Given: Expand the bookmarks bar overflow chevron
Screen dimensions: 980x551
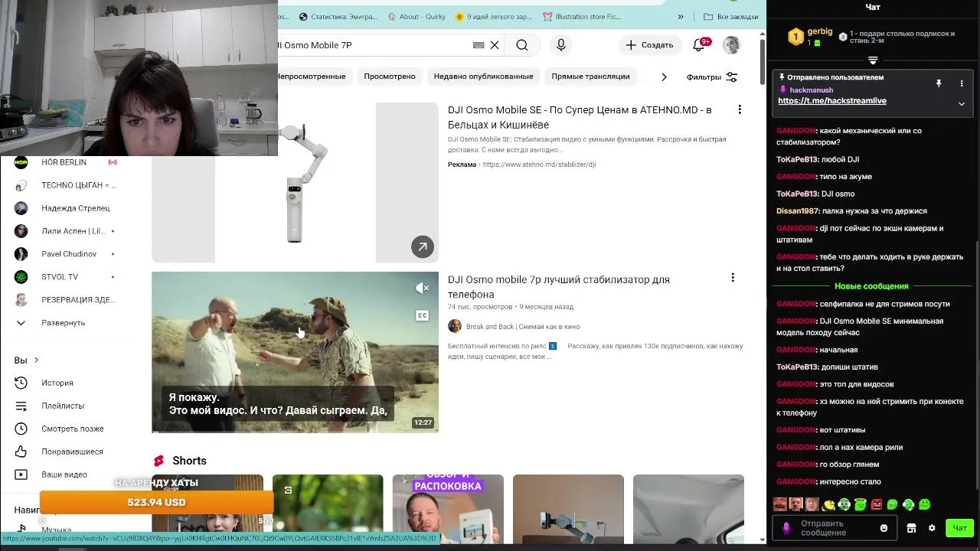Looking at the screenshot, I should pyautogui.click(x=681, y=17).
